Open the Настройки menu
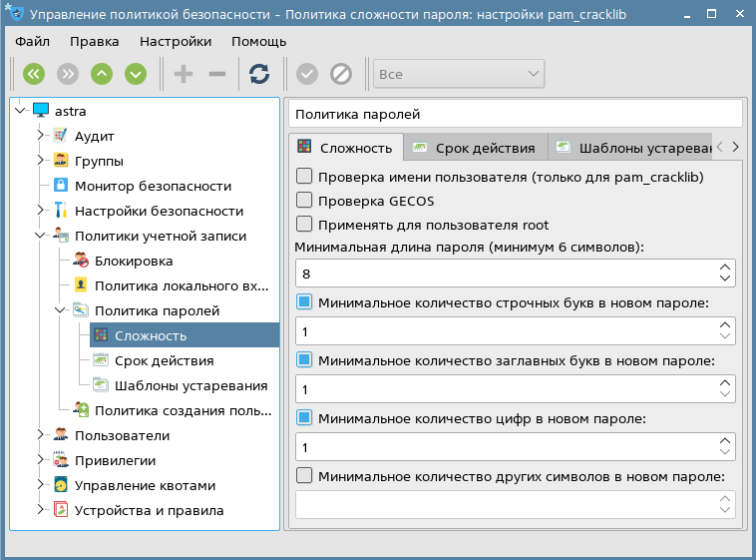This screenshot has width=756, height=560. click(176, 42)
